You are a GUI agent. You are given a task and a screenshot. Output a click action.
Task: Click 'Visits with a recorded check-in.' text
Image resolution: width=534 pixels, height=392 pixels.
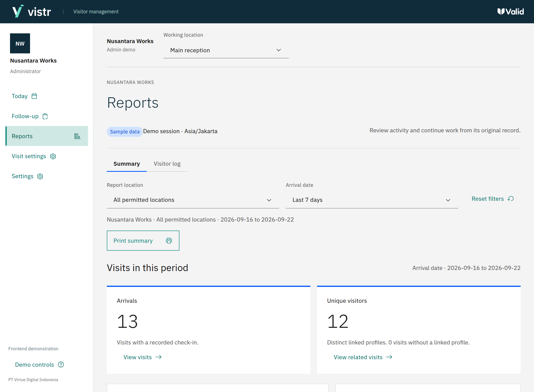(157, 343)
